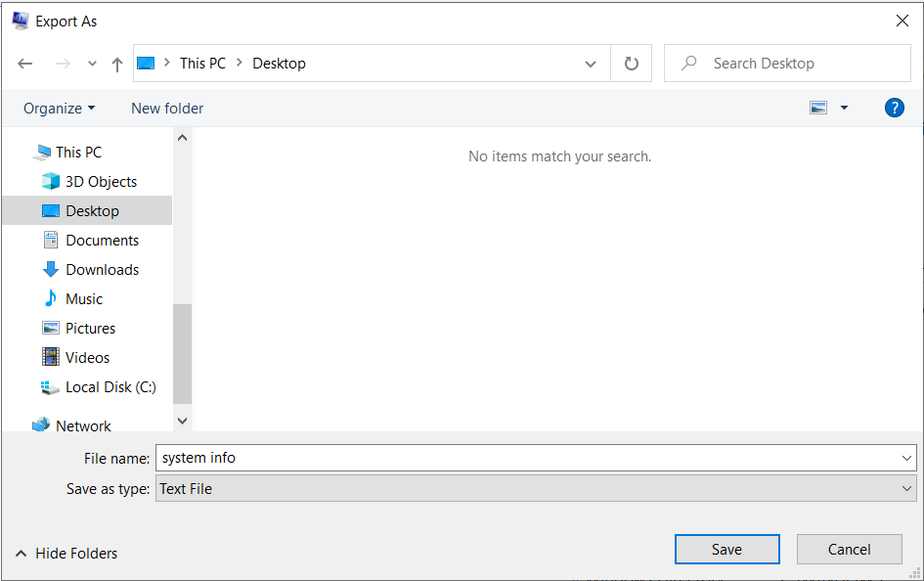Open Local Disk (C:) drive
924x581 pixels.
pyautogui.click(x=110, y=387)
